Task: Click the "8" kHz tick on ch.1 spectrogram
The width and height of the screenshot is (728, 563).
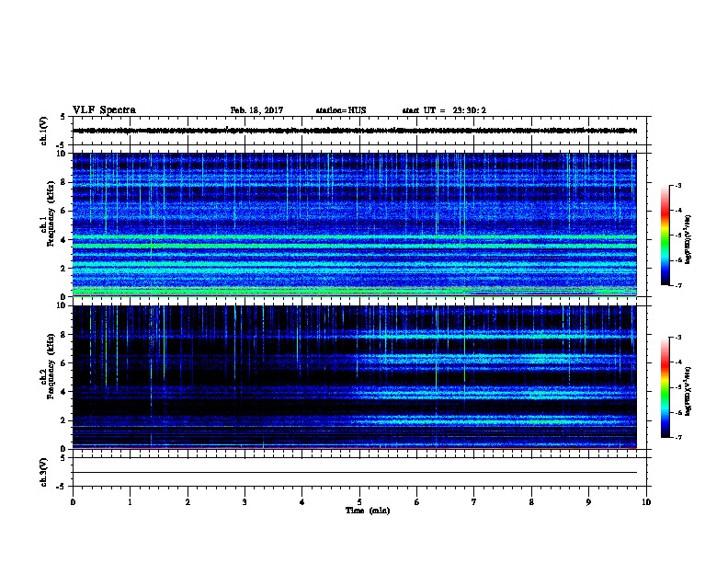Action: point(63,182)
